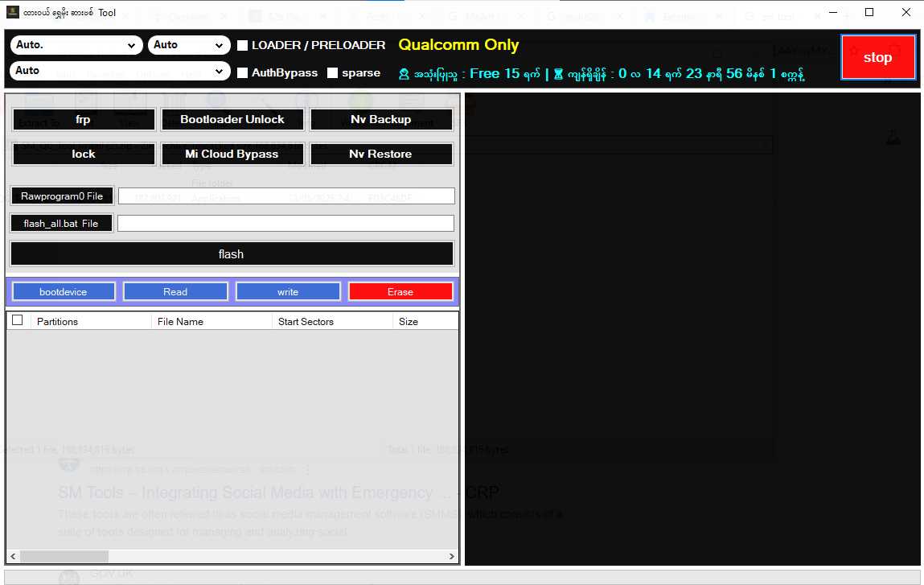This screenshot has height=585, width=924.
Task: Toggle the AuthBypass option
Action: 242,72
